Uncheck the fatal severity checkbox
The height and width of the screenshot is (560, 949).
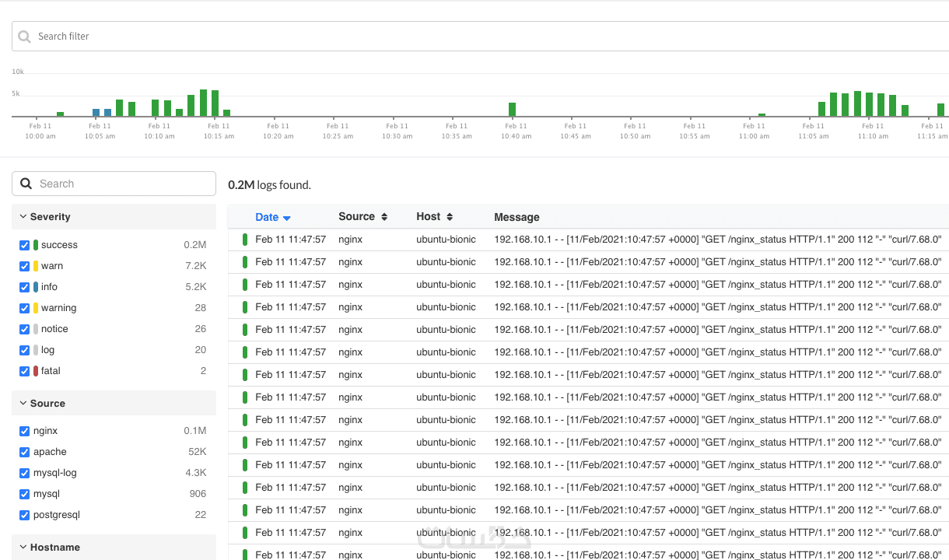(x=24, y=371)
